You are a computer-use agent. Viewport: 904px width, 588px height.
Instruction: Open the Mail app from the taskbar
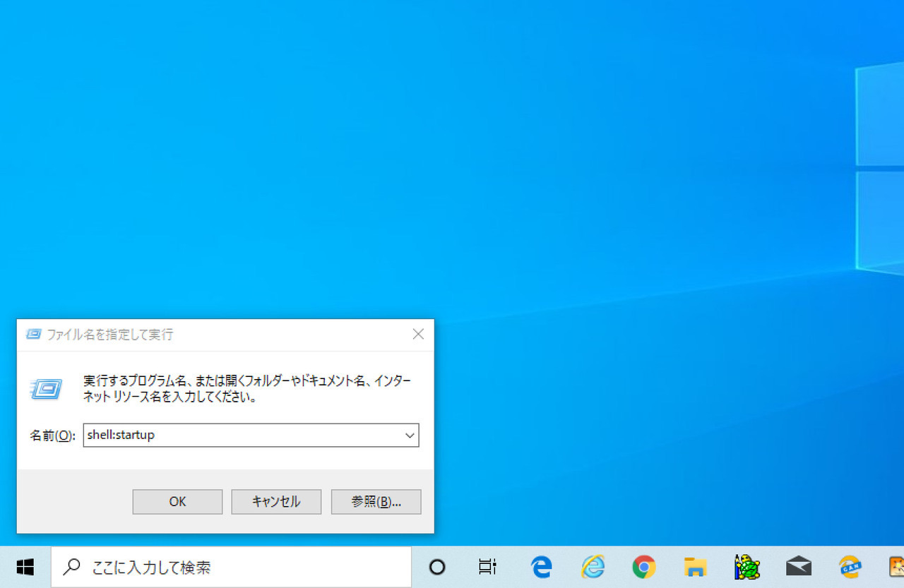click(798, 567)
